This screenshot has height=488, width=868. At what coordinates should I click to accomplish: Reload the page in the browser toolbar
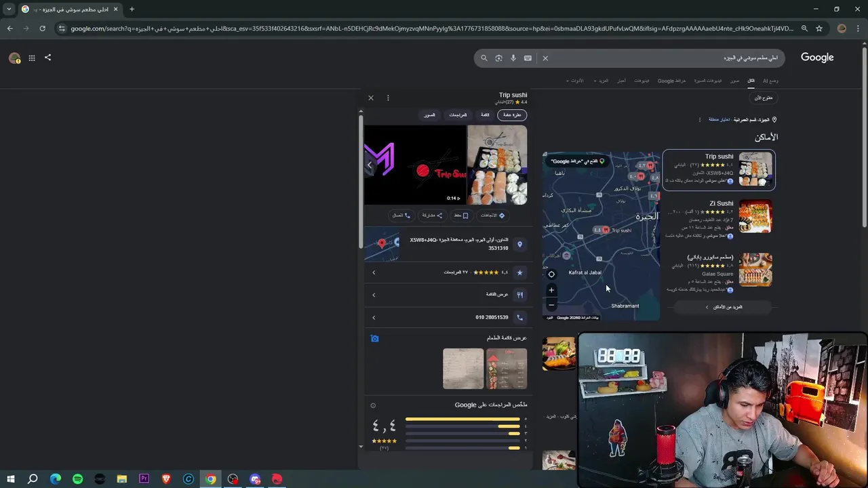(x=42, y=28)
